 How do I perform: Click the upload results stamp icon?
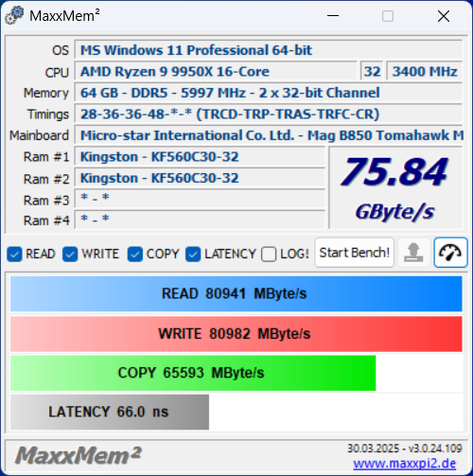coord(413,253)
